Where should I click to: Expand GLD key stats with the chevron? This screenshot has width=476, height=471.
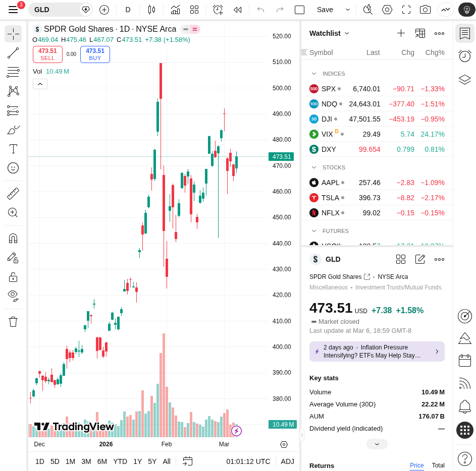pos(377,444)
